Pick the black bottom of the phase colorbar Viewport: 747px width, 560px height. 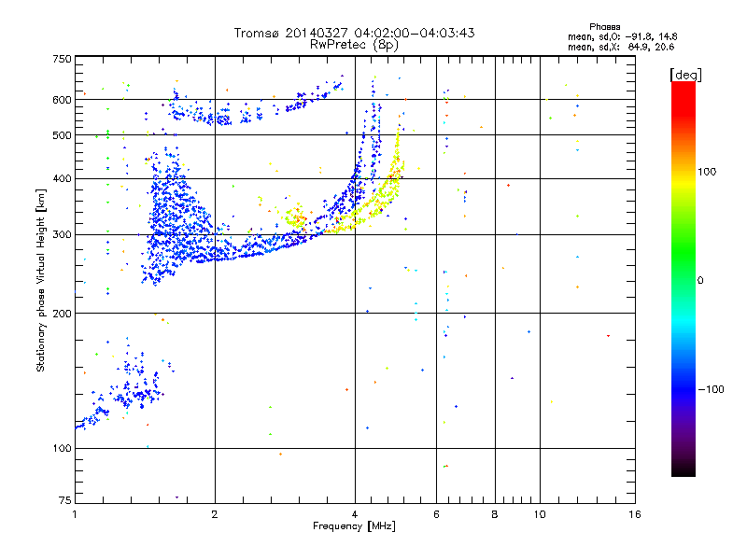pos(684,472)
